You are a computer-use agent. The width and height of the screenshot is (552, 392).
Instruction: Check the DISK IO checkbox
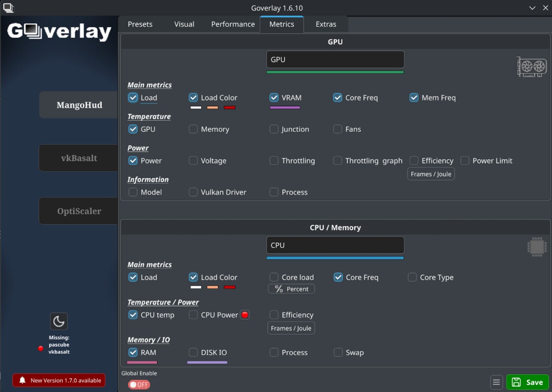[x=193, y=352]
